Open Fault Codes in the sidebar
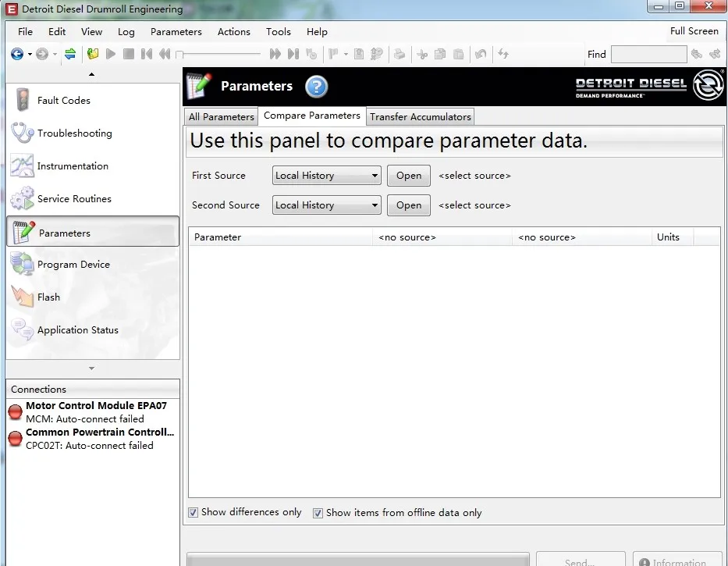728x566 pixels. 93,101
